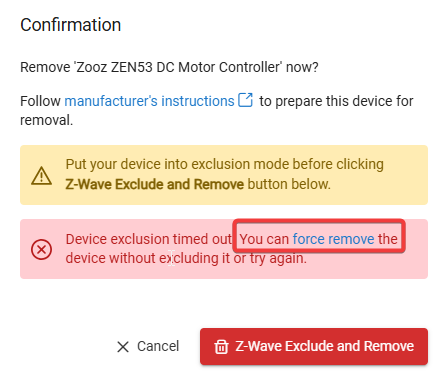Click the X icon beside Cancel
Viewport: 447px width, 377px height.
[123, 347]
